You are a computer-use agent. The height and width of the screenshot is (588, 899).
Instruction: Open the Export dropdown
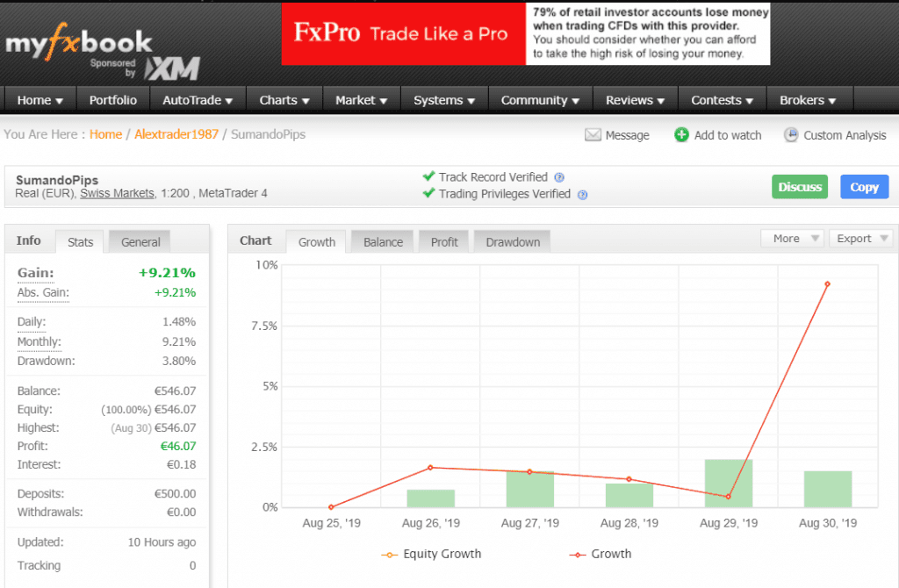point(860,238)
